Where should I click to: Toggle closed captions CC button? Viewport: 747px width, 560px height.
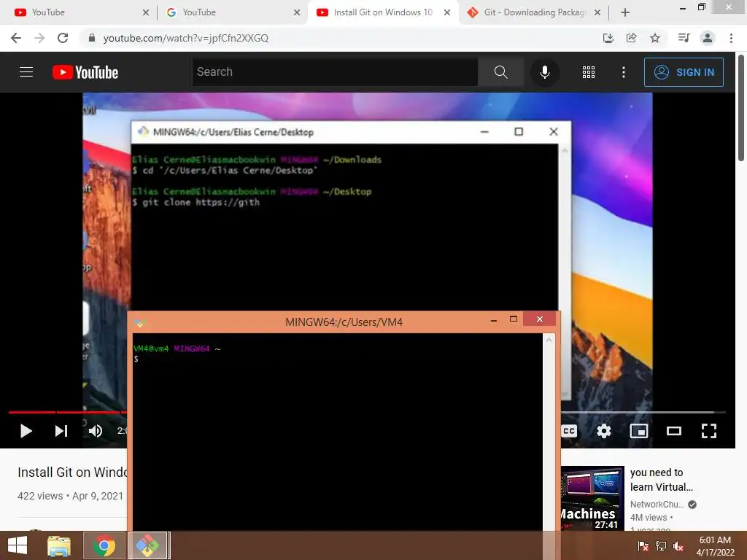coord(569,432)
